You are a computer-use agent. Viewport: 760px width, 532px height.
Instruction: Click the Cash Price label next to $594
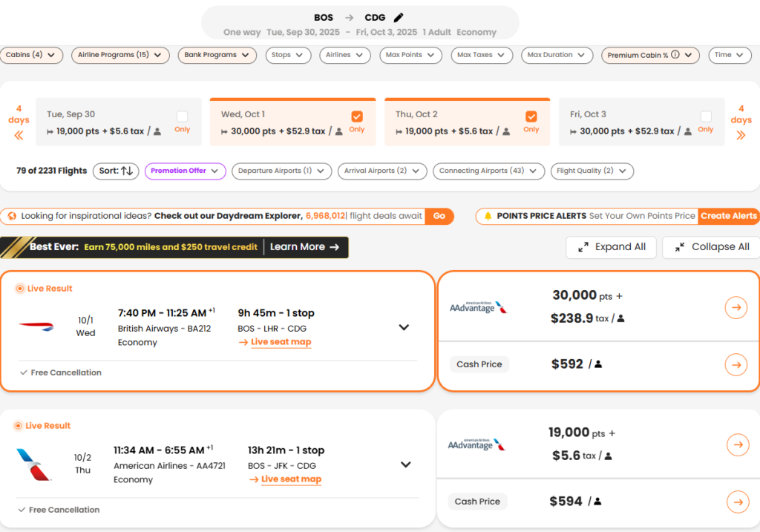(477, 502)
